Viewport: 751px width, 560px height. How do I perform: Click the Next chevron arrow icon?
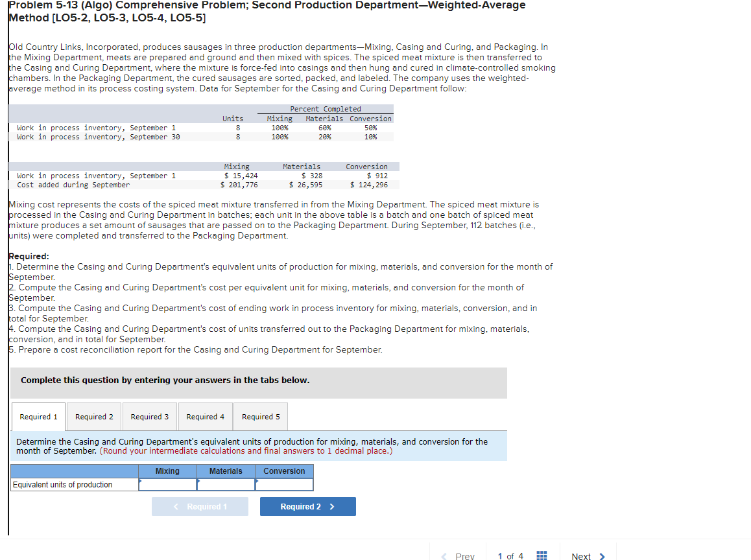pos(602,556)
